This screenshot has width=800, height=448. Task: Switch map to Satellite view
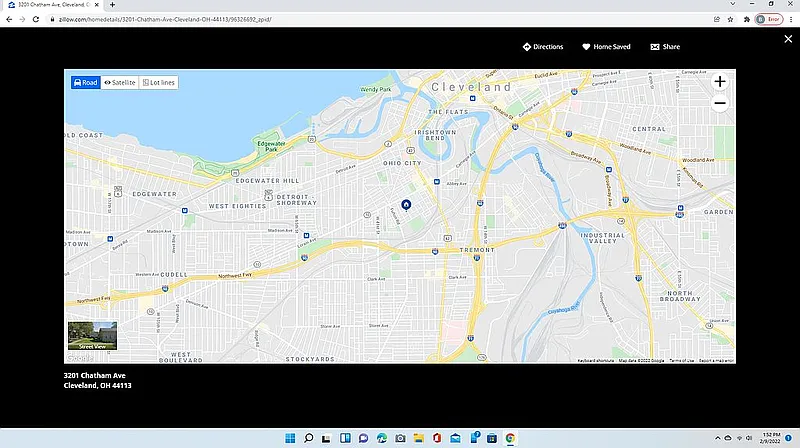click(119, 82)
